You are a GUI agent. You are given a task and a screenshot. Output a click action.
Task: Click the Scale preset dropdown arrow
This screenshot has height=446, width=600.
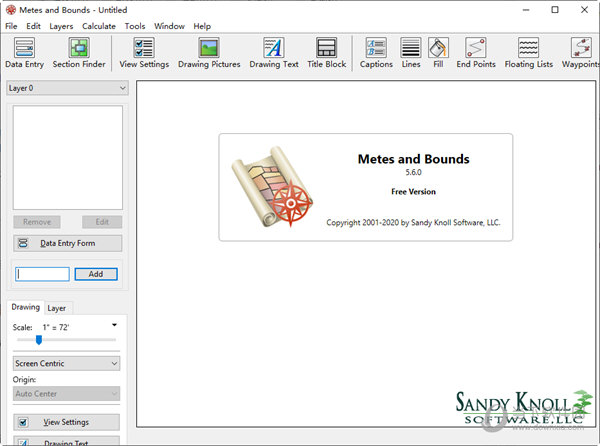coord(114,325)
